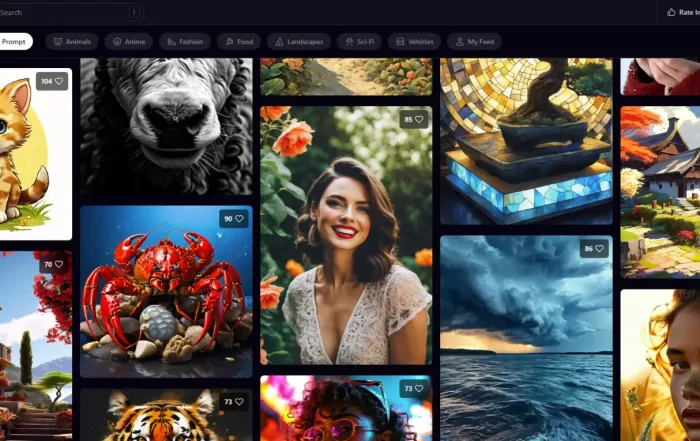
Task: Open the image showing a red sweater
Action: (660, 77)
